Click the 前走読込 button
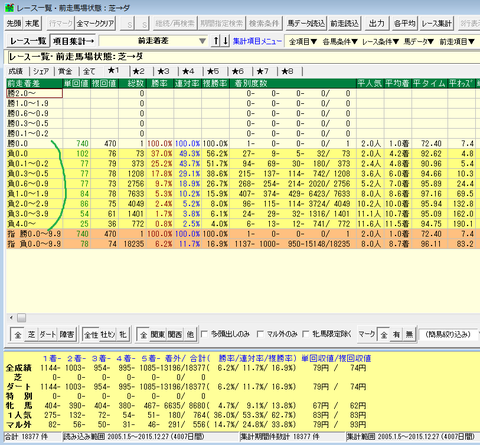This screenshot has width=480, height=445. pos(344,23)
